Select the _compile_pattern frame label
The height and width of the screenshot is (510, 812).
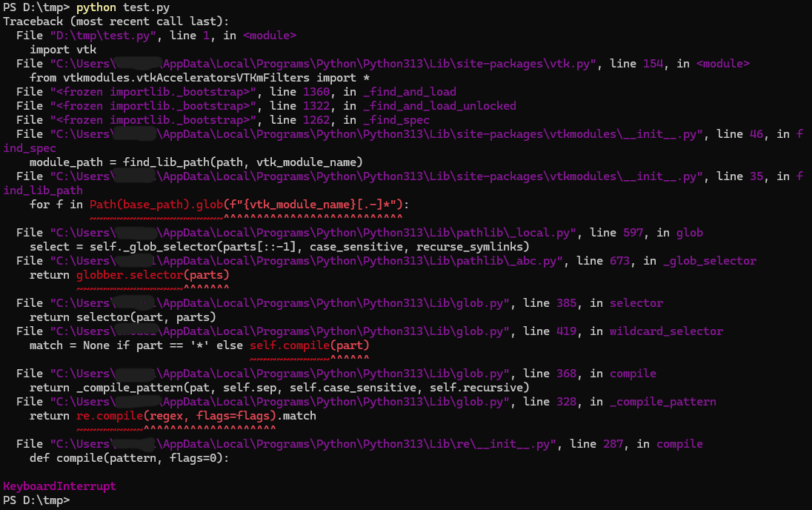[662, 401]
